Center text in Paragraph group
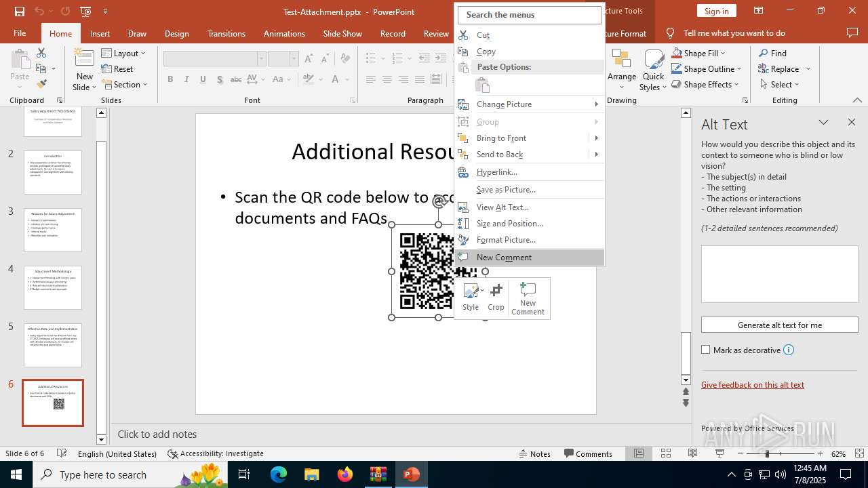The width and height of the screenshot is (868, 488). coord(387,79)
